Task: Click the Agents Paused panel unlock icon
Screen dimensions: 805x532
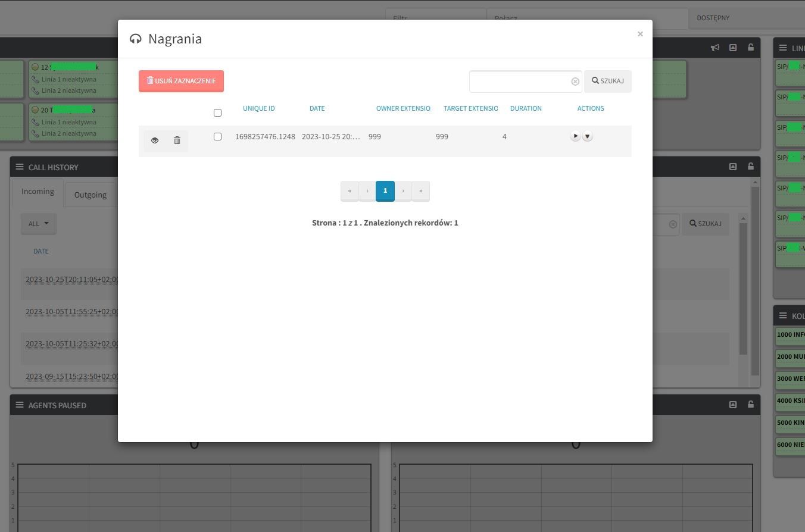Action: pyautogui.click(x=750, y=405)
